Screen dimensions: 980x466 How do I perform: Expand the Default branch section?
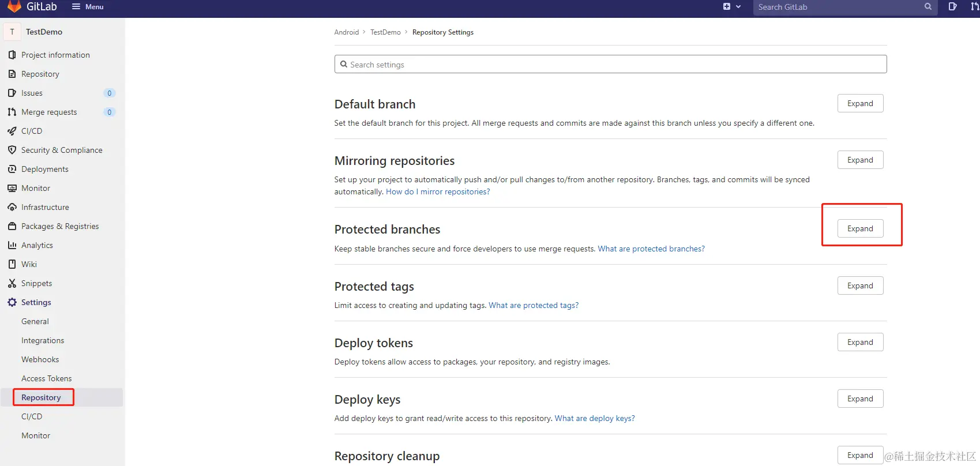860,104
